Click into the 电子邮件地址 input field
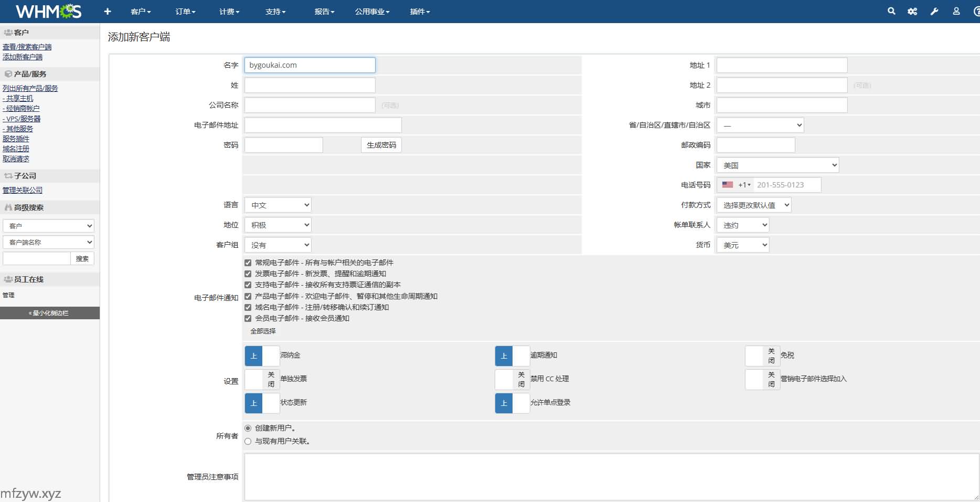Screen dimensions: 980x502 point(323,125)
